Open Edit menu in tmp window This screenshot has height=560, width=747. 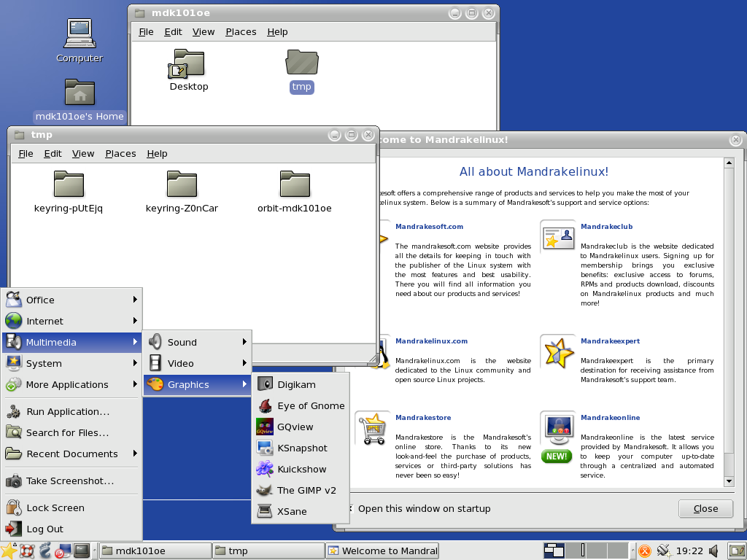click(x=53, y=154)
